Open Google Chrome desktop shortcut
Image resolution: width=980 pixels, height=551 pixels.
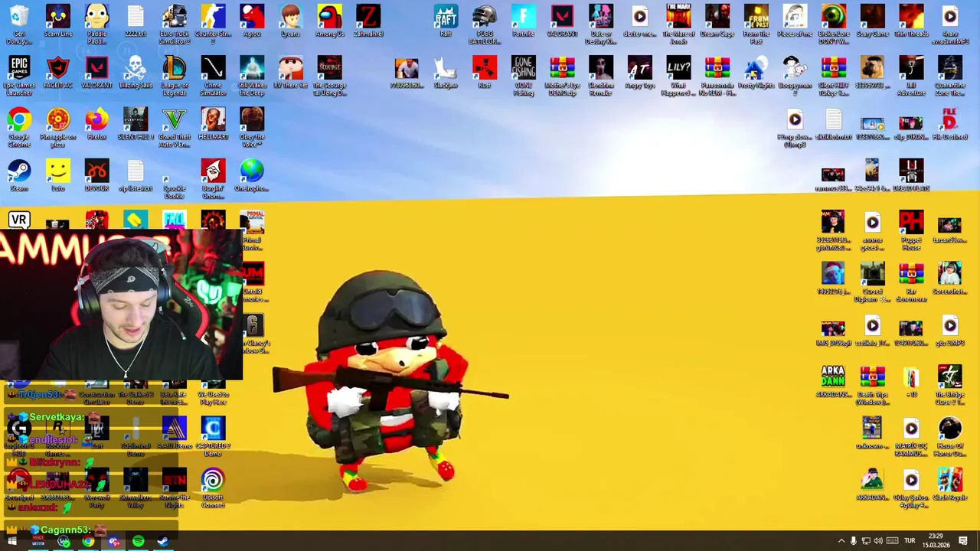point(19,127)
